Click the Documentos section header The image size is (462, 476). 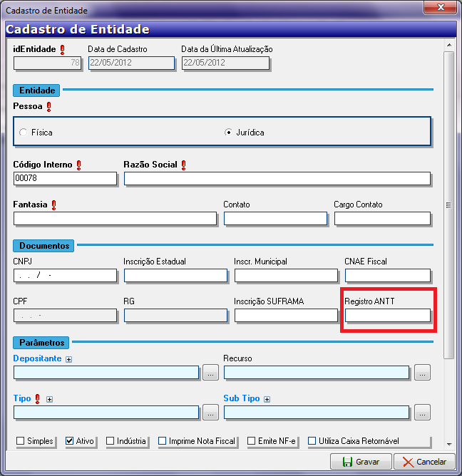point(43,246)
